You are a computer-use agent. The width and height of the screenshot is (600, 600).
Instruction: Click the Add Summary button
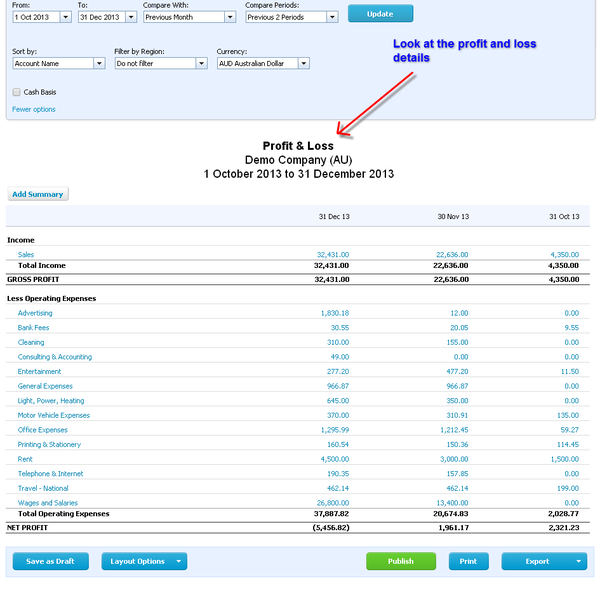[x=38, y=194]
